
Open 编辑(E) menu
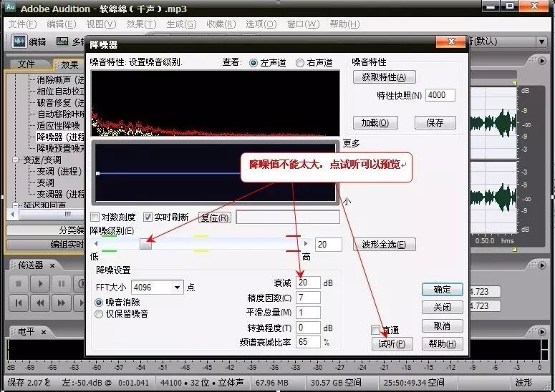(62, 24)
